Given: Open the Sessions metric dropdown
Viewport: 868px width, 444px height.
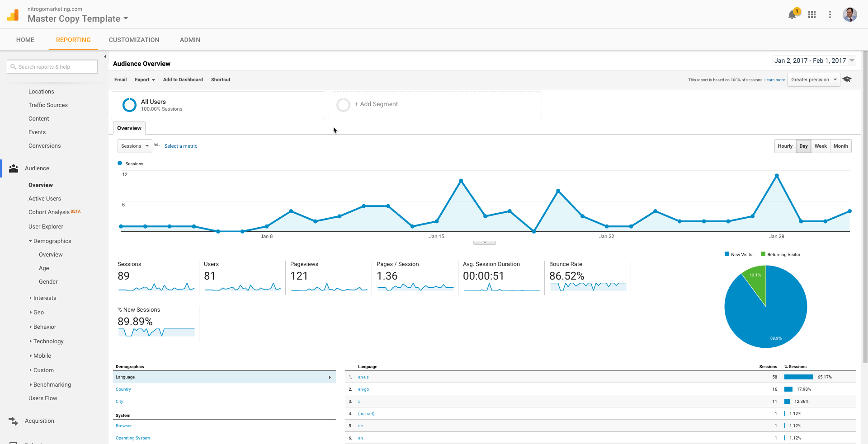Looking at the screenshot, I should [x=135, y=146].
